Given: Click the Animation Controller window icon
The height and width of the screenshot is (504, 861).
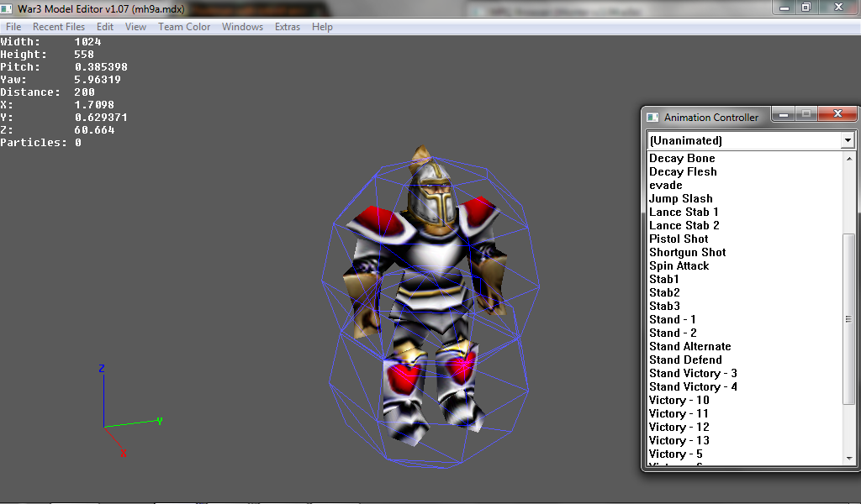Looking at the screenshot, I should point(652,118).
